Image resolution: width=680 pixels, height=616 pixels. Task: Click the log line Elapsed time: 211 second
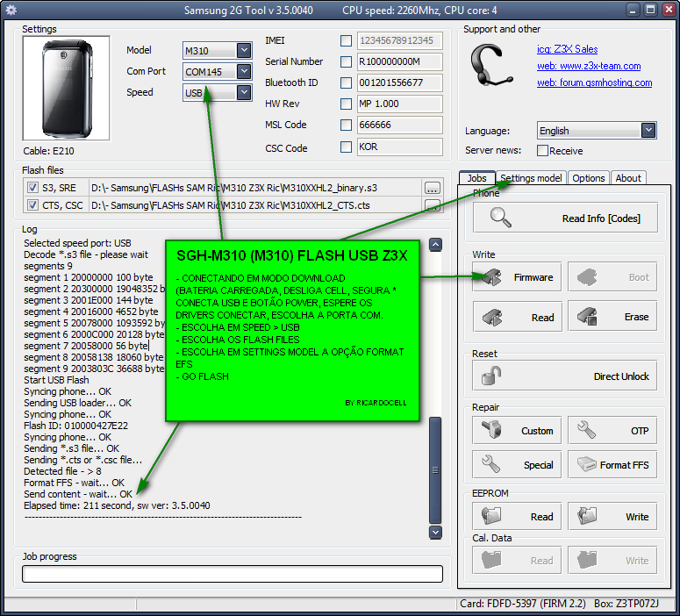coord(117,505)
